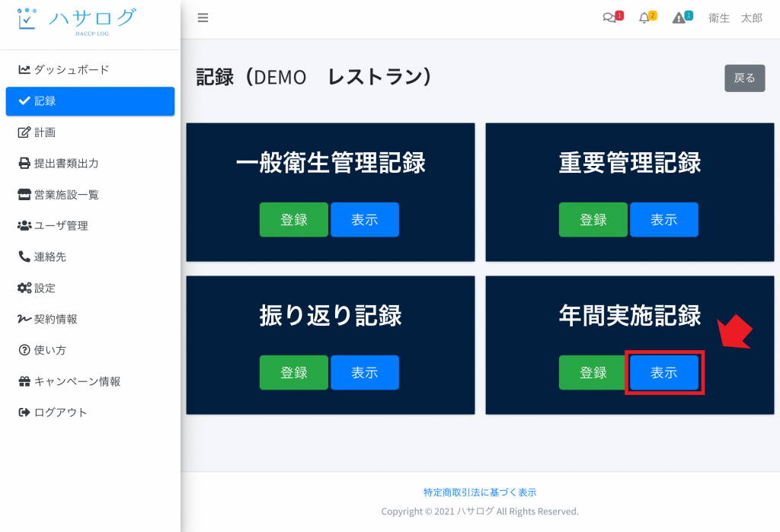Open ダッシュボード in the sidebar
780x532 pixels.
point(90,69)
